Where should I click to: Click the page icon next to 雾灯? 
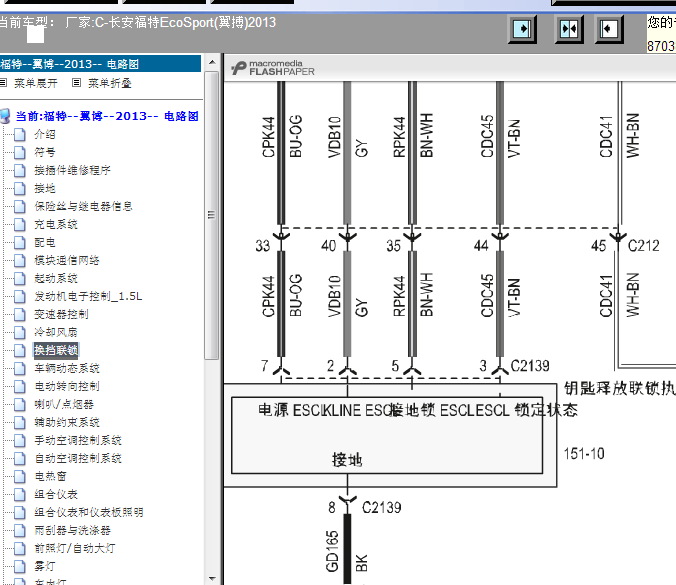pyautogui.click(x=19, y=567)
